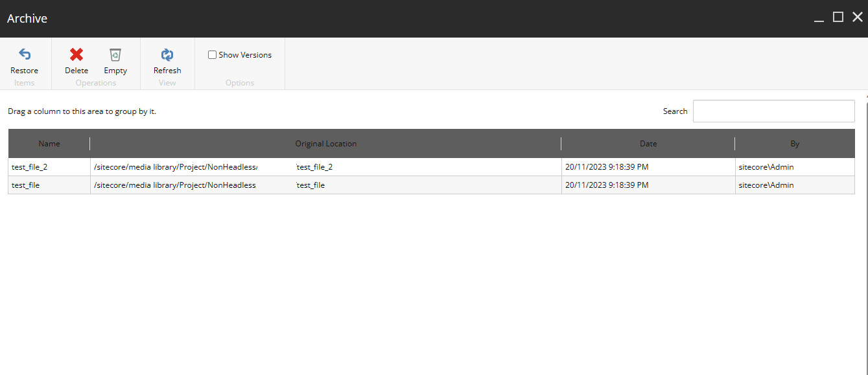Image resolution: width=868 pixels, height=375 pixels.
Task: Select the test_file name cell
Action: pos(49,185)
